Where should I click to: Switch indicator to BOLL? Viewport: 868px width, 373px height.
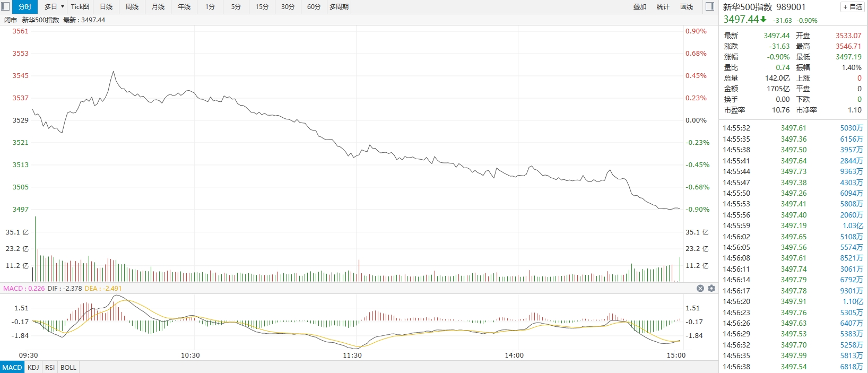pyautogui.click(x=68, y=367)
